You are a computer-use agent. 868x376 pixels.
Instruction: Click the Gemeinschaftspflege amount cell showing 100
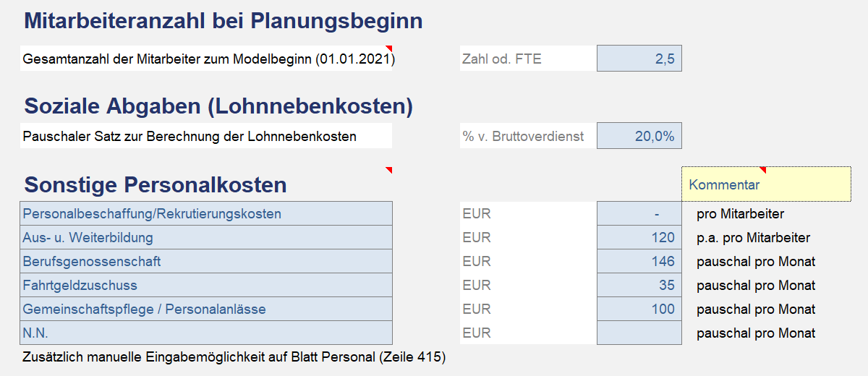[x=639, y=309]
